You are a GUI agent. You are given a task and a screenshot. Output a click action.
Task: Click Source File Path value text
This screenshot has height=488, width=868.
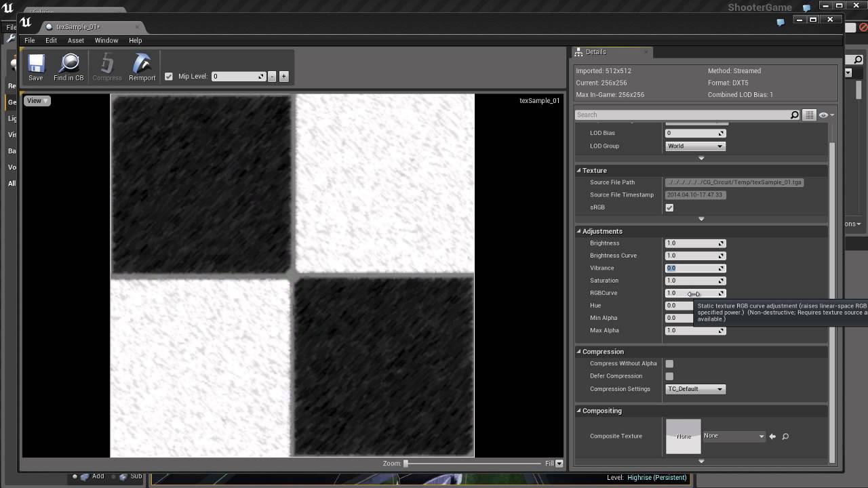(734, 182)
